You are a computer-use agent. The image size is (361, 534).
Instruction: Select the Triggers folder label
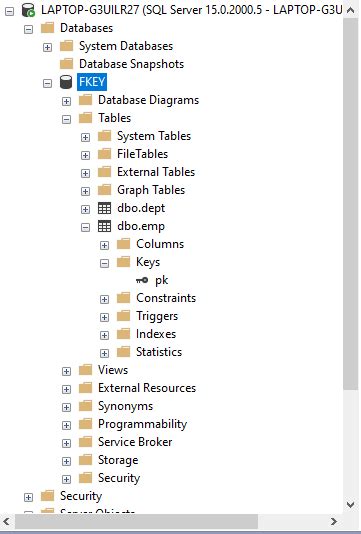pyautogui.click(x=157, y=316)
